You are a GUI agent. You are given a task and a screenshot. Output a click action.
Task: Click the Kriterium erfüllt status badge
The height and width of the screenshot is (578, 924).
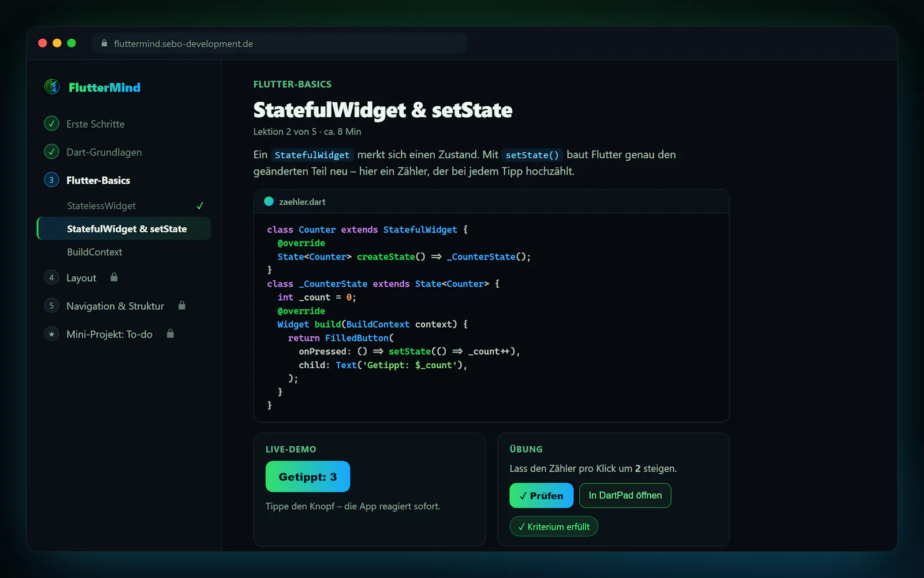[554, 527]
